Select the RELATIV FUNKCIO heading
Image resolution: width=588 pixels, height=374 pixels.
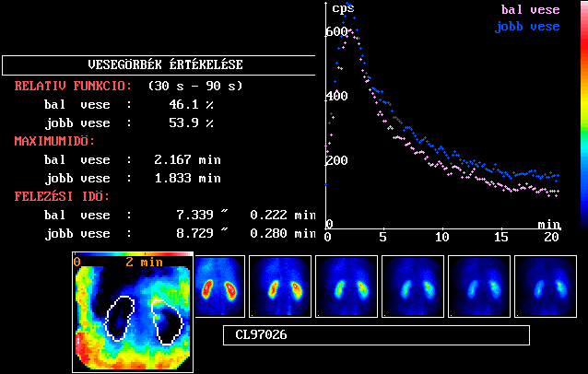73,86
